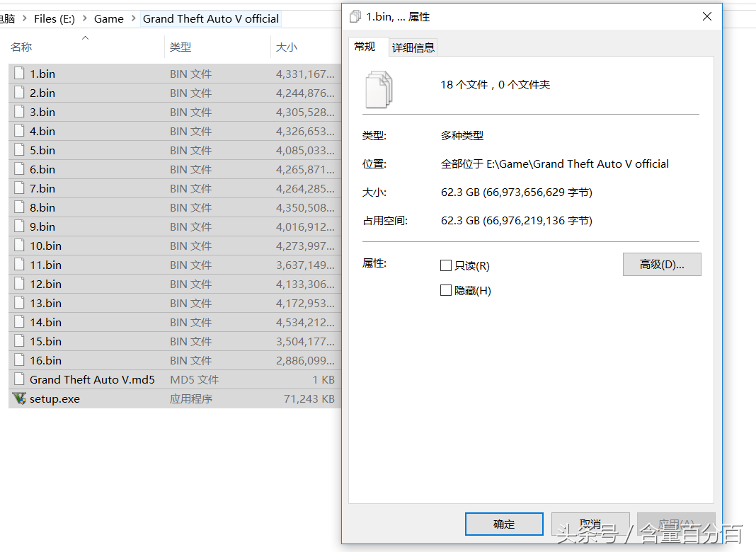Select the file name setup.exe
The width and height of the screenshot is (756, 552).
pos(55,399)
